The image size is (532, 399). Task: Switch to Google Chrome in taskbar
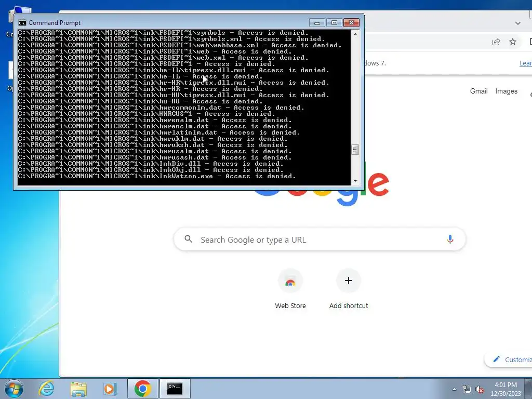click(142, 389)
